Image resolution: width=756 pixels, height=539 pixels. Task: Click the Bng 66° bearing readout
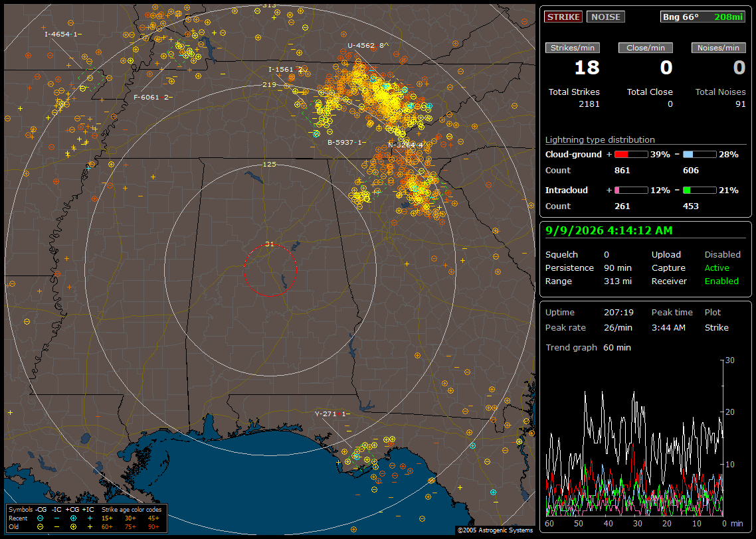click(680, 17)
